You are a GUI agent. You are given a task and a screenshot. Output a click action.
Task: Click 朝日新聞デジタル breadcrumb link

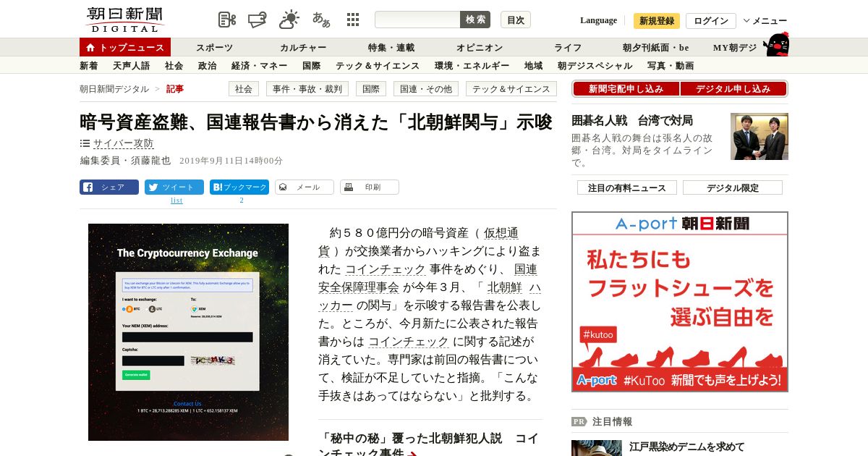pos(114,88)
